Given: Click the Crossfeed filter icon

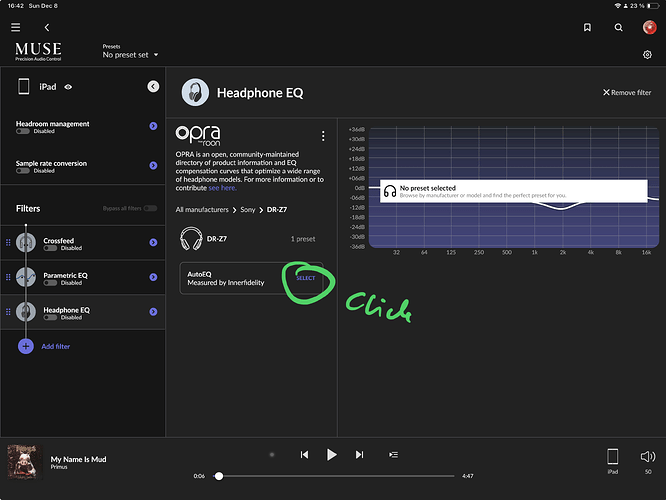Looking at the screenshot, I should pos(26,243).
